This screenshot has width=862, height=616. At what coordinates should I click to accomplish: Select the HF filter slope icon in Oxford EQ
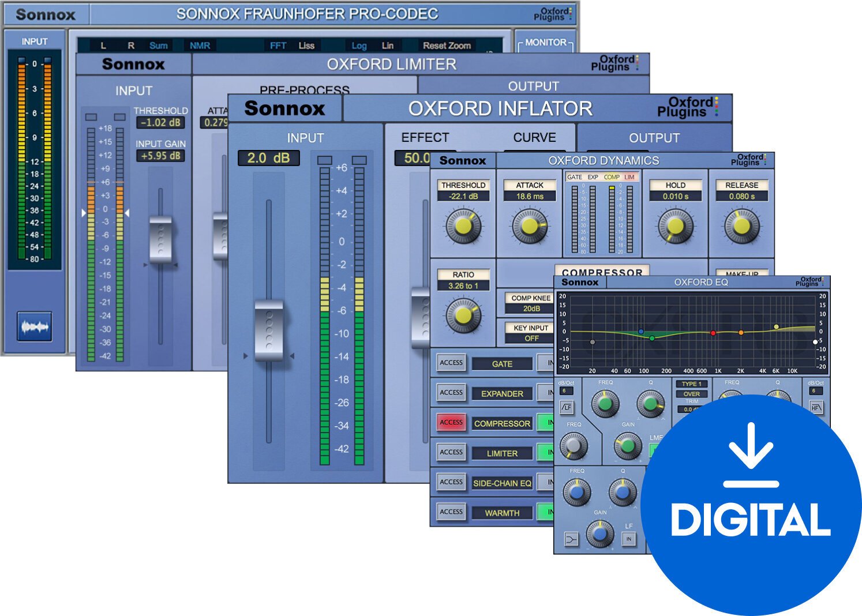coord(817,407)
